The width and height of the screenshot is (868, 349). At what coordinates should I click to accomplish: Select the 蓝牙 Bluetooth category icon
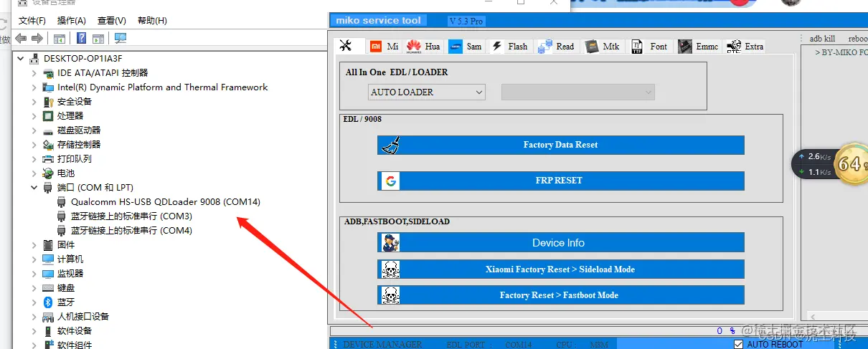(x=48, y=302)
